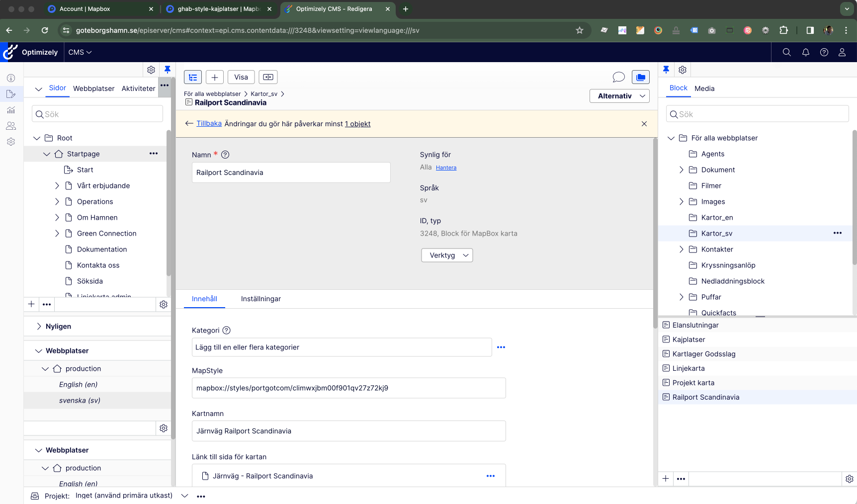Viewport: 857px width, 504px height.
Task: Expand the Vårt erbjudande page node
Action: (x=57, y=186)
